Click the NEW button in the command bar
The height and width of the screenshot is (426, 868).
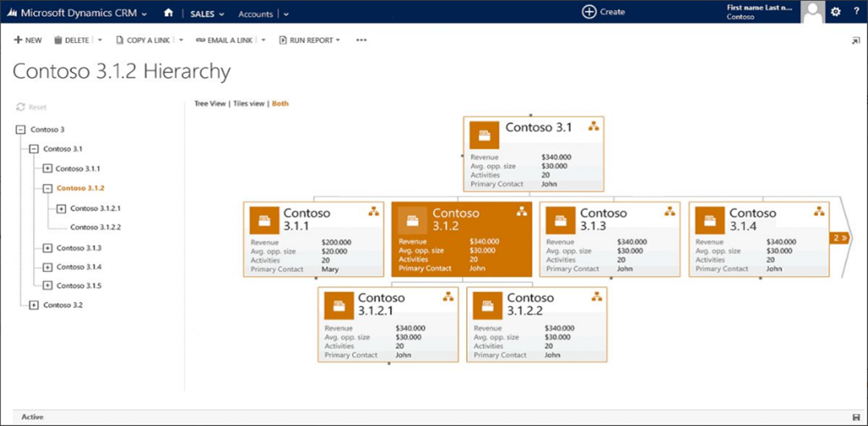pos(28,40)
